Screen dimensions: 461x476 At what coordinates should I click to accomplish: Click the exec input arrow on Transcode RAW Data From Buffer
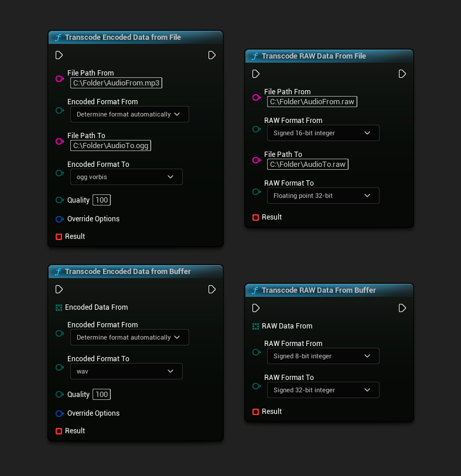[256, 308]
